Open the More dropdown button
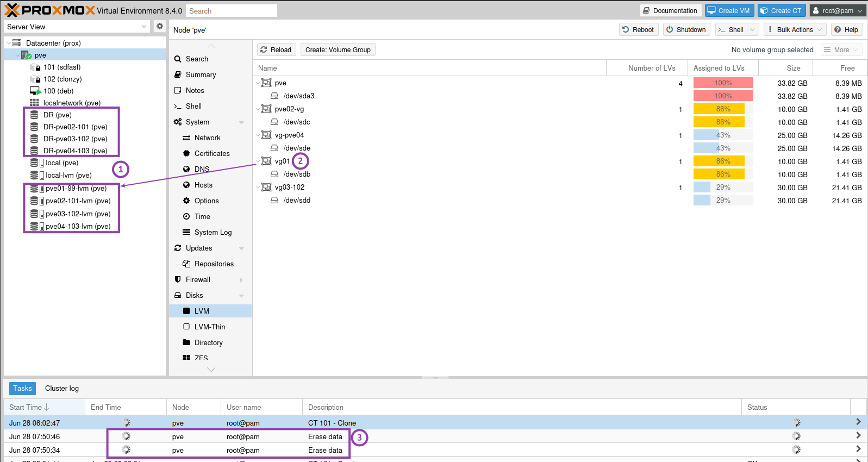 (x=841, y=49)
